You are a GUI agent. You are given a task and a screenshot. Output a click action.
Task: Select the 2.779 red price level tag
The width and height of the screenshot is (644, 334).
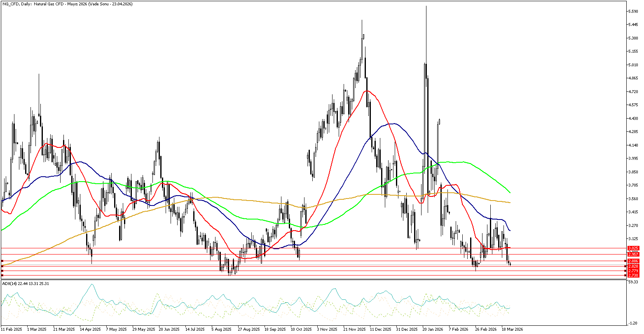click(633, 271)
